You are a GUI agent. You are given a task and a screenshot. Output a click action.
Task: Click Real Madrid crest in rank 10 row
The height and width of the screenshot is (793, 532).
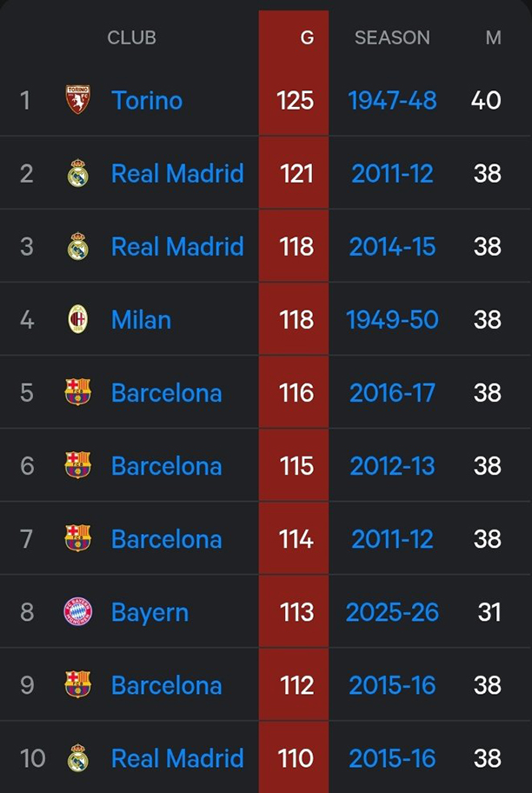tap(77, 758)
